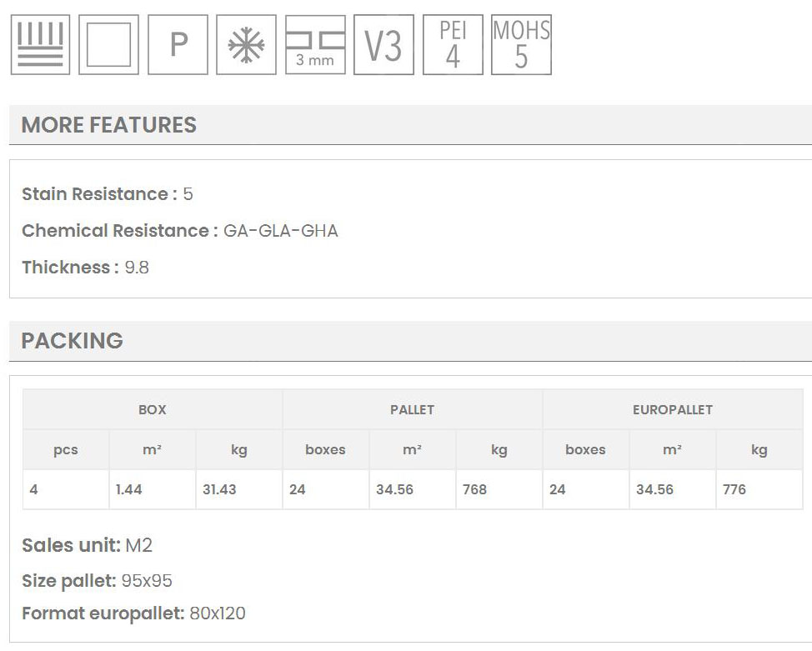Select the EUROPALLET column group header
Image resolution: width=812 pixels, height=651 pixels.
672,409
